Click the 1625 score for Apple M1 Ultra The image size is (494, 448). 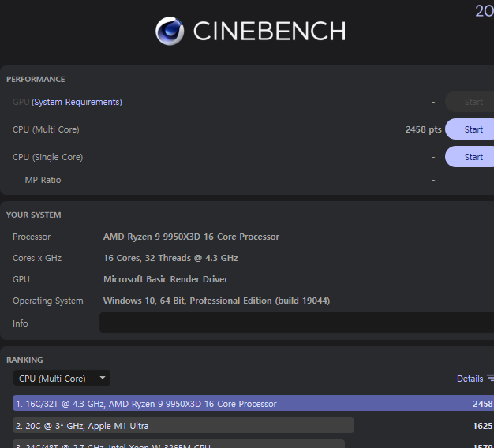click(x=483, y=426)
